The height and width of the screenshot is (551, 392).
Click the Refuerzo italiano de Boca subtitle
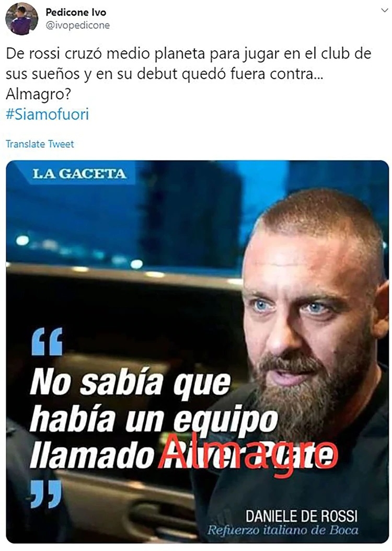click(283, 530)
